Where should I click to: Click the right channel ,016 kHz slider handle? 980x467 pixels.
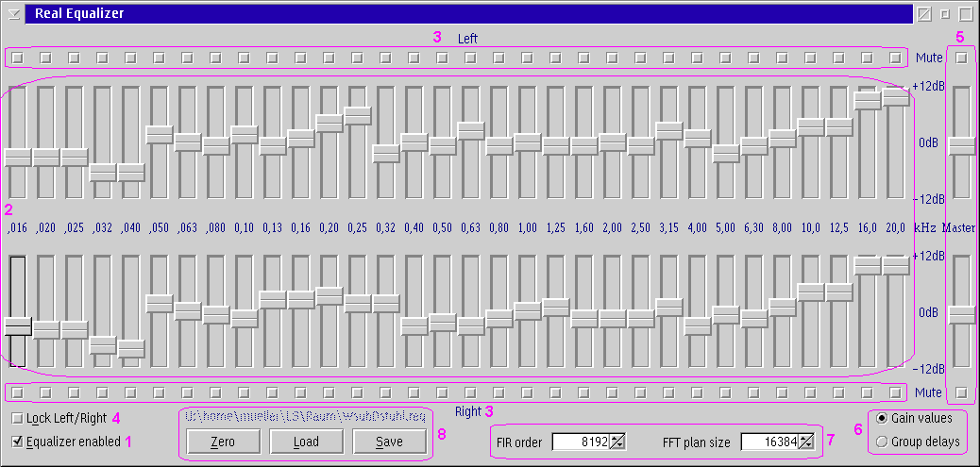18,325
